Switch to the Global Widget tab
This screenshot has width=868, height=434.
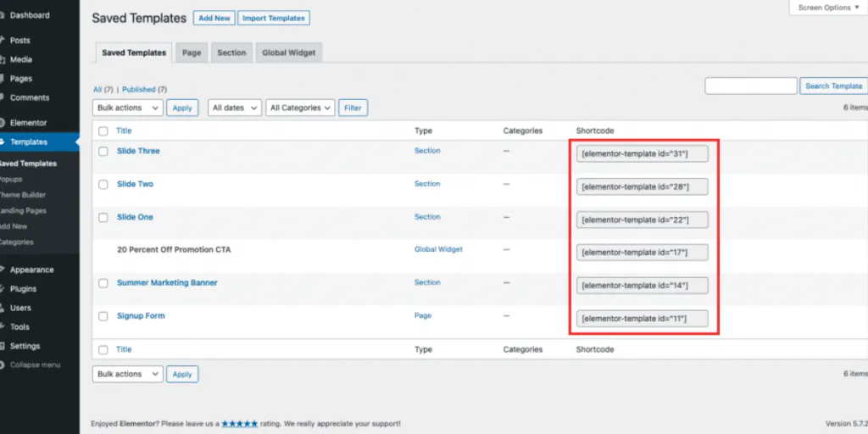288,53
